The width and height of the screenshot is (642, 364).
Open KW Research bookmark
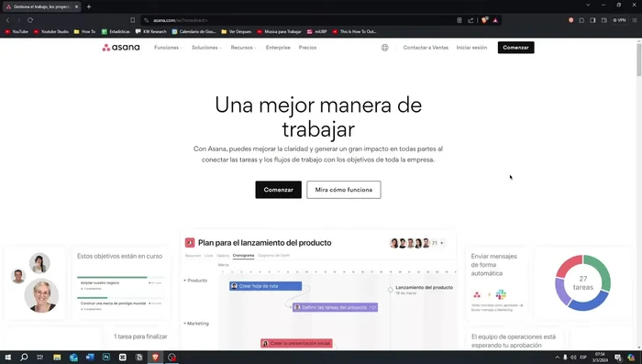pyautogui.click(x=151, y=31)
